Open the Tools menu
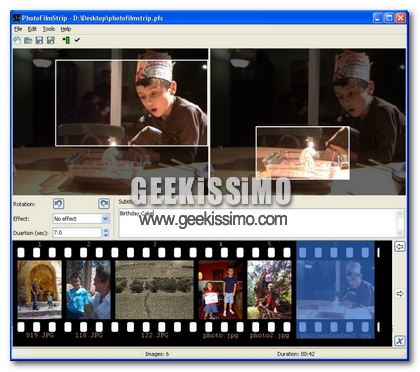The height and width of the screenshot is (372, 420). [x=49, y=29]
